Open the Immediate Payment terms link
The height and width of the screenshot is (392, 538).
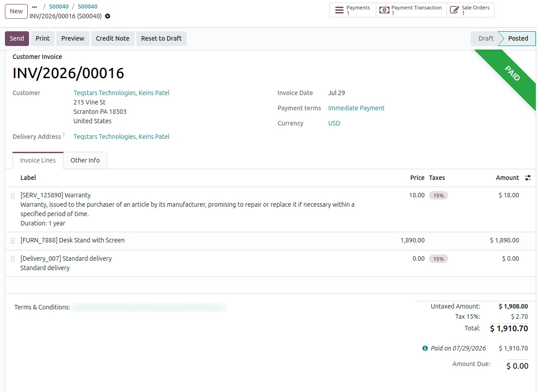point(356,108)
